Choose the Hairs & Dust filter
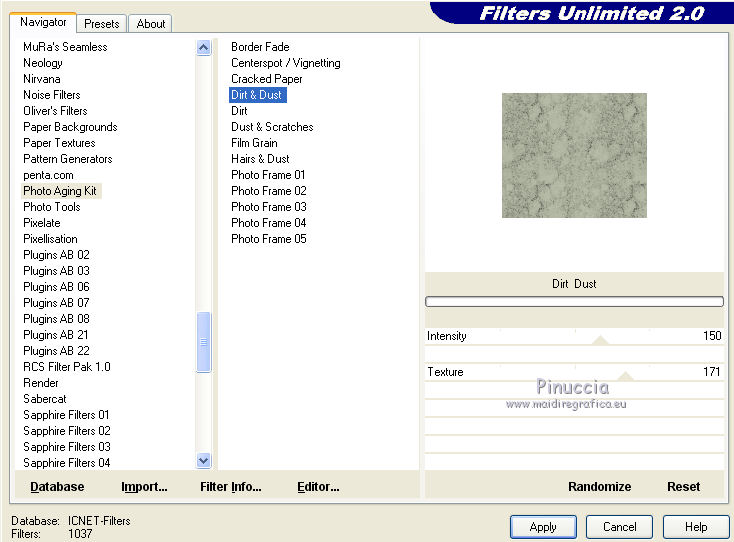The image size is (734, 542). coord(260,159)
